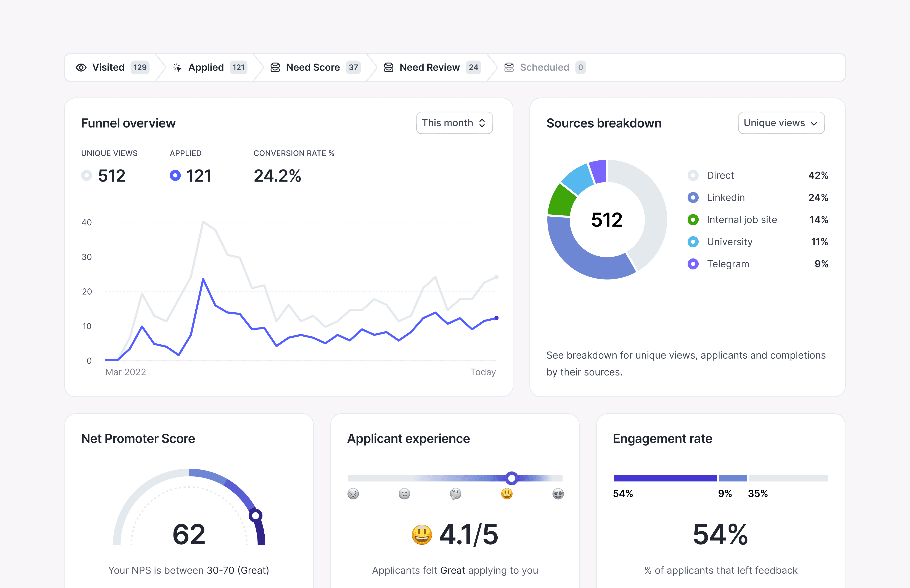Select the Applied stage tab
This screenshot has height=588, width=910.
click(x=206, y=68)
